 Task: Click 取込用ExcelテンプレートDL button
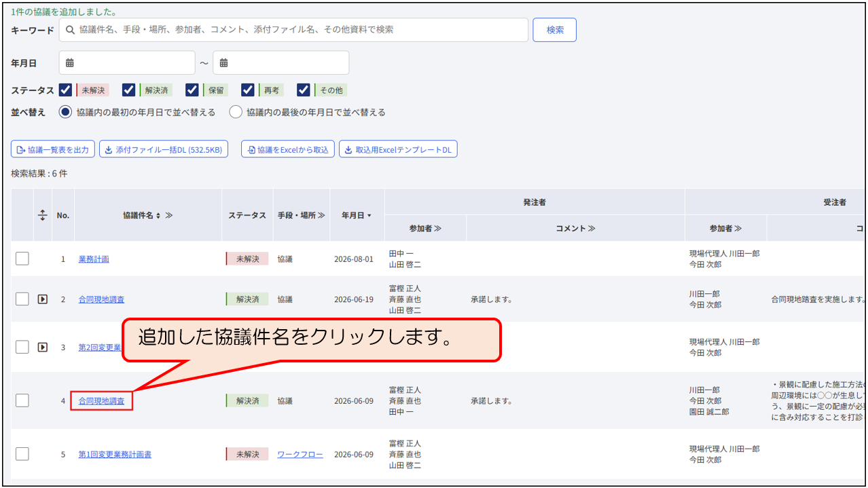coord(398,149)
